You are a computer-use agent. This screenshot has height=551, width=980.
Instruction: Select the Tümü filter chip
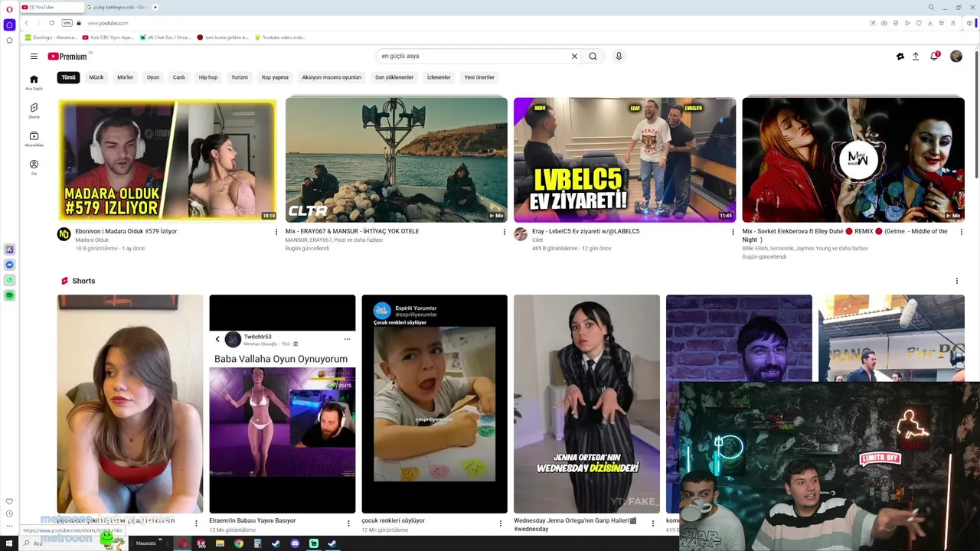coord(69,77)
